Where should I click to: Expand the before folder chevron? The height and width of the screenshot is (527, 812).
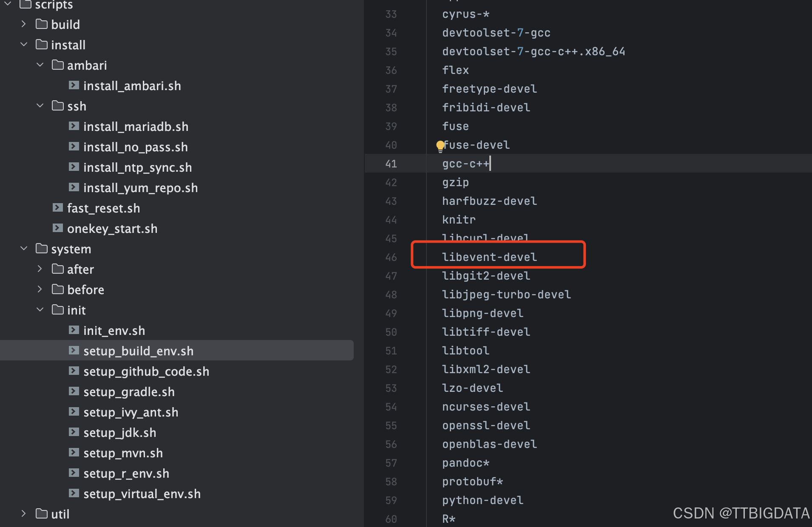40,289
